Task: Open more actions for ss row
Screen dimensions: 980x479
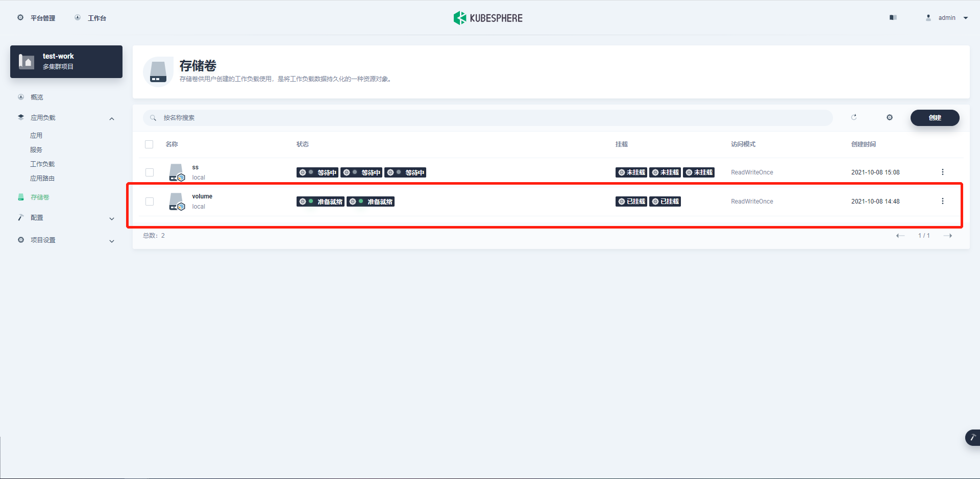Action: coord(943,172)
